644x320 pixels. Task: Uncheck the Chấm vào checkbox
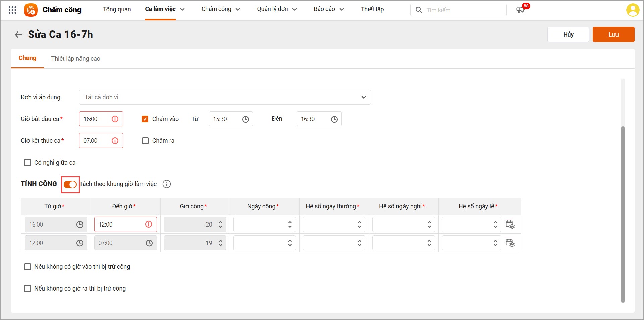[x=145, y=119]
